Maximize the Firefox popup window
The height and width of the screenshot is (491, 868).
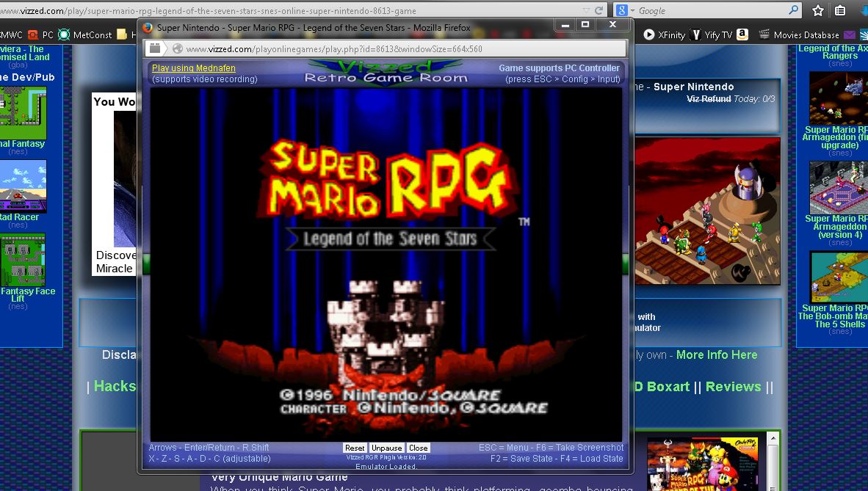tap(585, 24)
